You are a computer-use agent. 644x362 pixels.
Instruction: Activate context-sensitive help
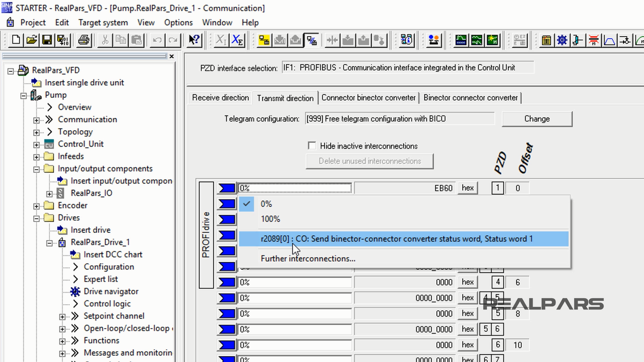coord(193,40)
